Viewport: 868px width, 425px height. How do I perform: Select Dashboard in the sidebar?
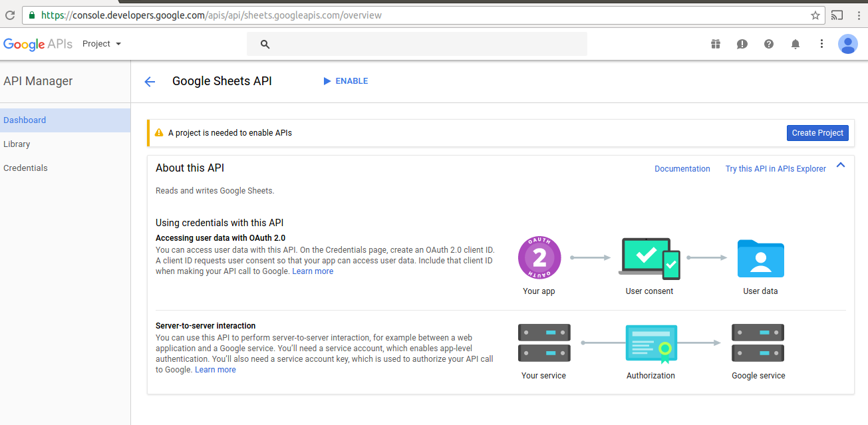tap(65, 120)
